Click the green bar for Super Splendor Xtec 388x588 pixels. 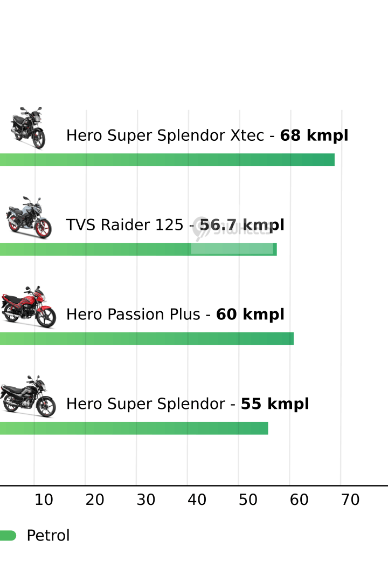pos(167,160)
